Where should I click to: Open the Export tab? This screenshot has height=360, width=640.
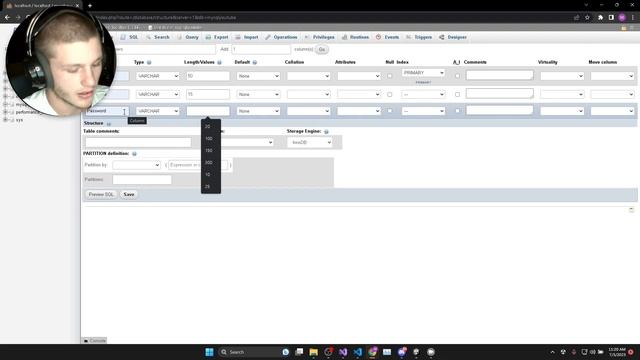(x=217, y=37)
